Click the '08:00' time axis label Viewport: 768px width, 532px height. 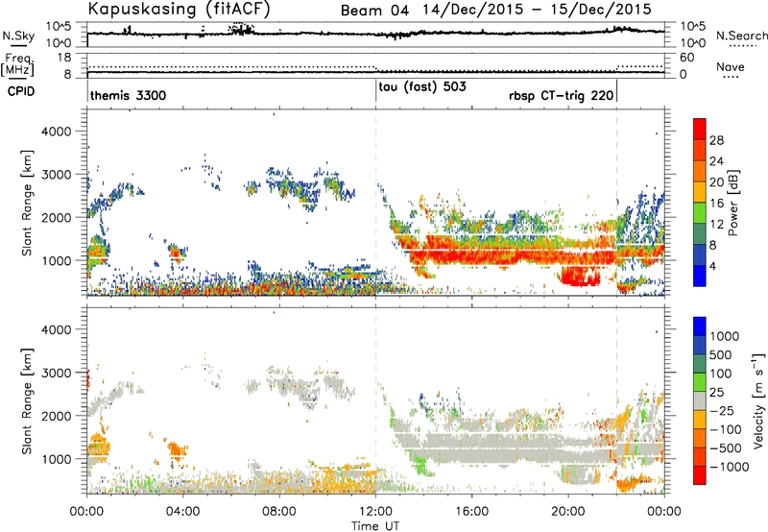279,512
